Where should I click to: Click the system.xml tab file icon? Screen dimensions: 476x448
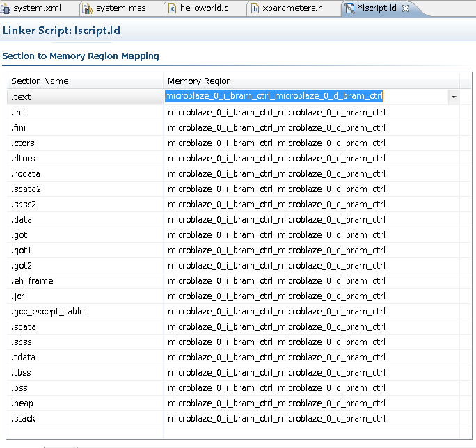pyautogui.click(x=6, y=8)
